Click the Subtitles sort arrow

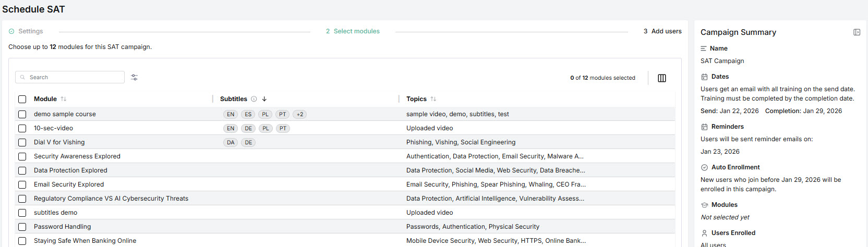[264, 99]
